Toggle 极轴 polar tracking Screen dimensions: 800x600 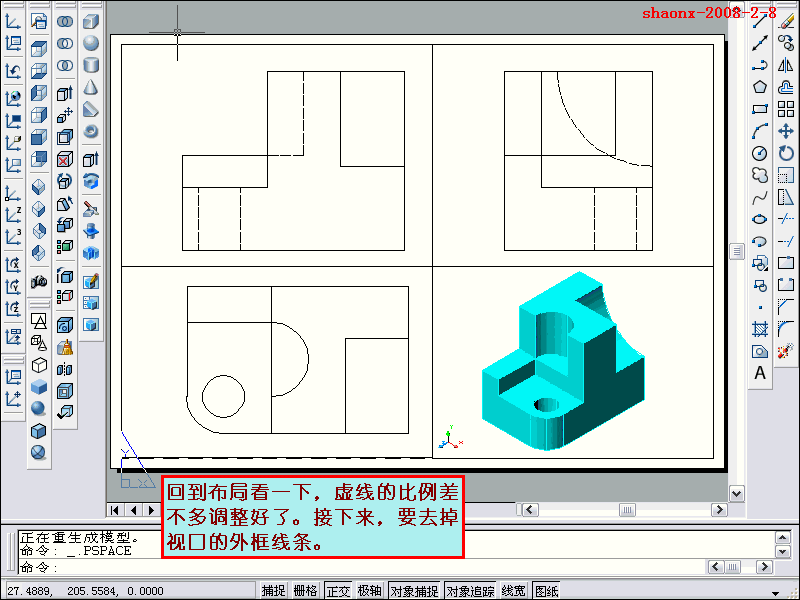click(369, 590)
